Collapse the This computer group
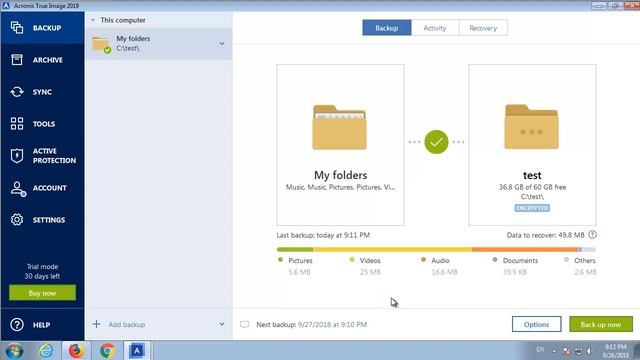640x360 pixels. pos(93,20)
